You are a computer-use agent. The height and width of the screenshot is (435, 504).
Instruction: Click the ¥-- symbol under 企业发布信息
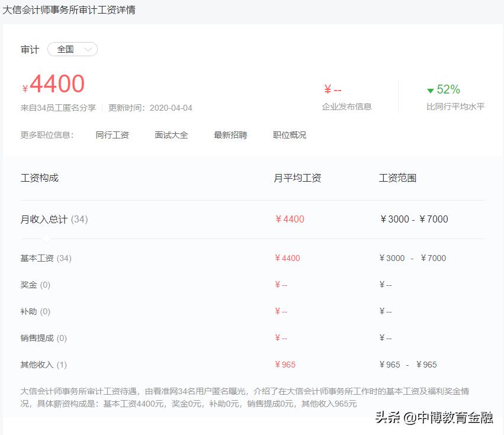click(x=333, y=89)
